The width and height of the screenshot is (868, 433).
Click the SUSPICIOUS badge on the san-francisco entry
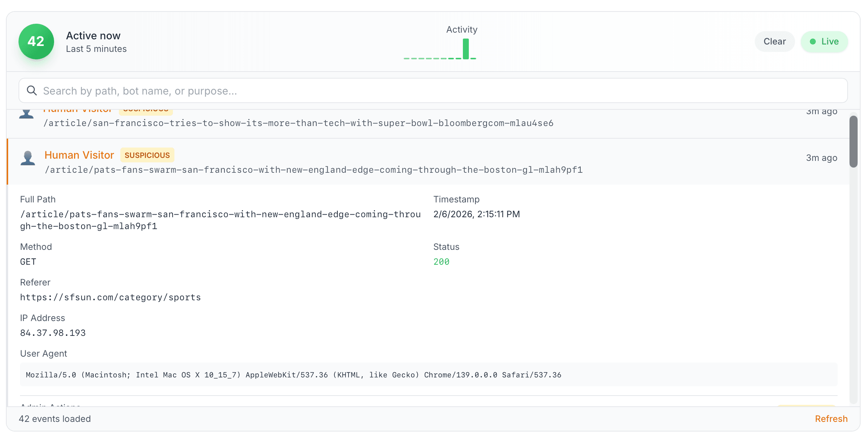click(x=146, y=109)
